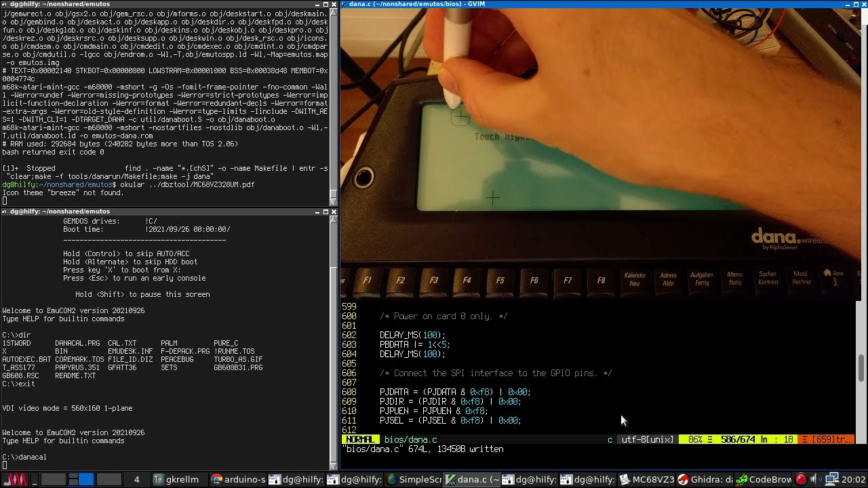Activate MC68VZ3 PDF taskbar entry
Image resolution: width=868 pixels, height=488 pixels.
[647, 479]
